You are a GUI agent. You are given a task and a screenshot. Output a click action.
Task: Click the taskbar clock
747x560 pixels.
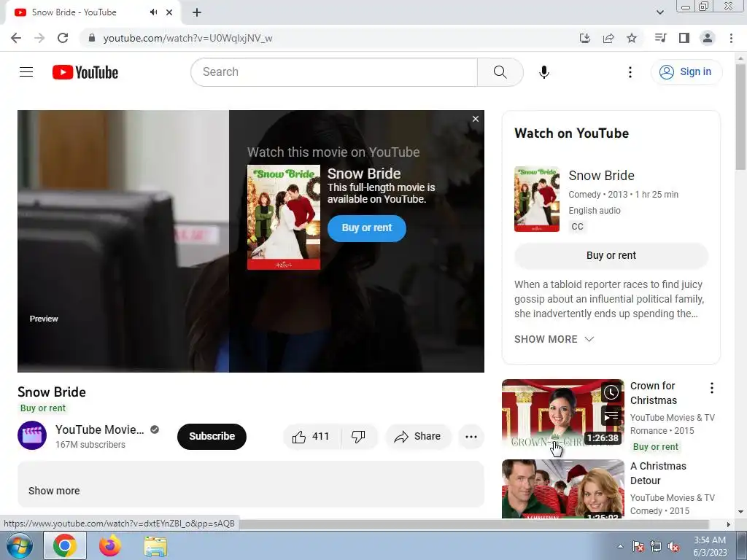coord(710,546)
